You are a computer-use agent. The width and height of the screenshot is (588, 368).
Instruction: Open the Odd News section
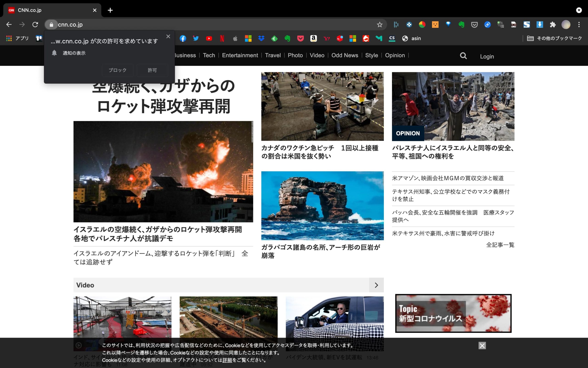point(345,55)
